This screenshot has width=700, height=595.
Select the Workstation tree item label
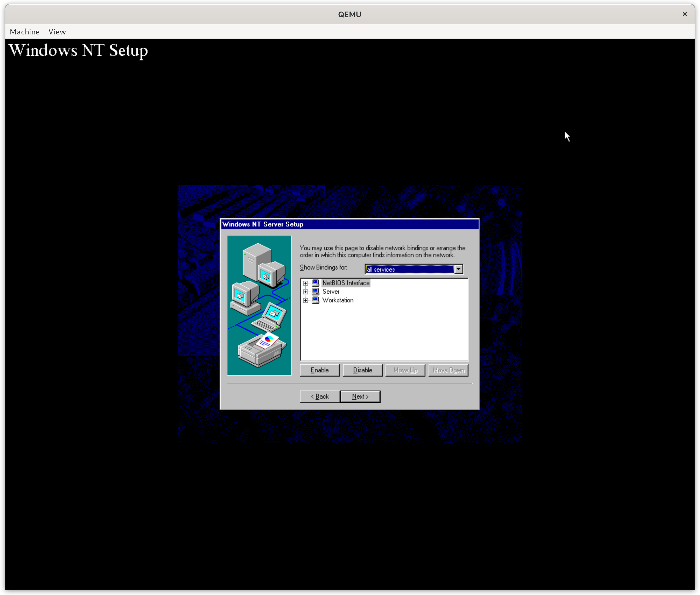(x=338, y=300)
